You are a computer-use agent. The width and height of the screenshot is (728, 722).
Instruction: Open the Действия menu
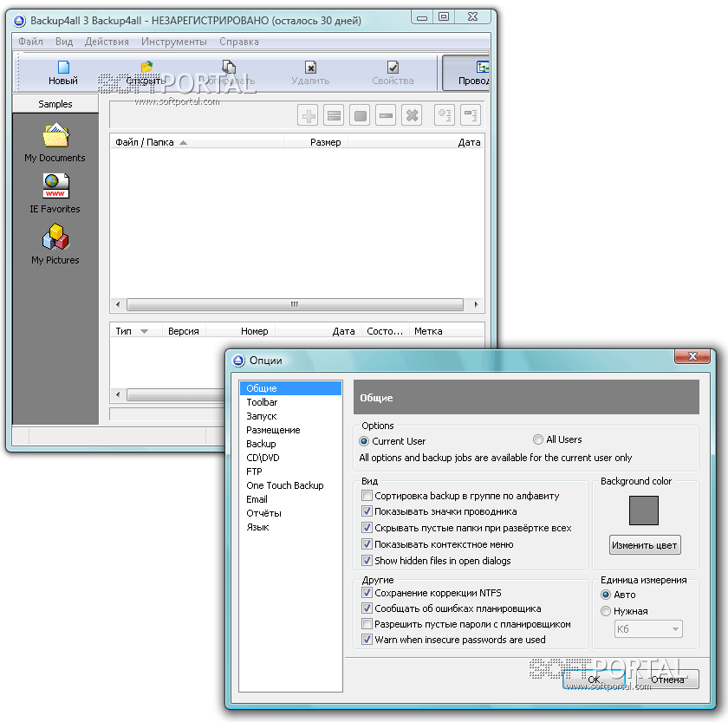coord(107,42)
